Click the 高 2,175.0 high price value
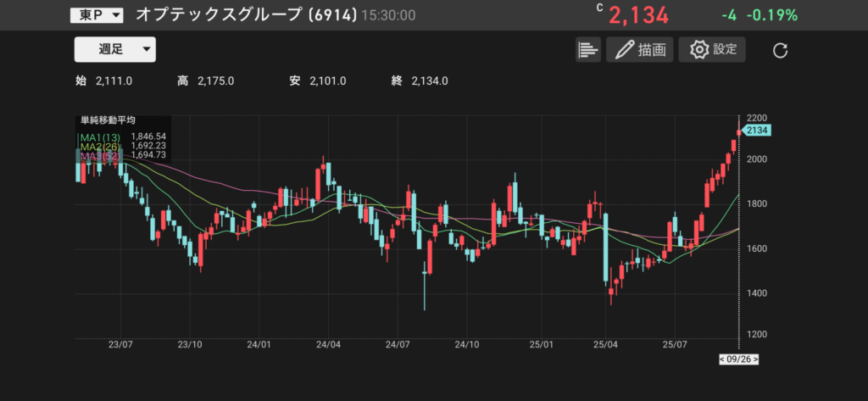Image resolution: width=868 pixels, height=401 pixels. point(215,81)
